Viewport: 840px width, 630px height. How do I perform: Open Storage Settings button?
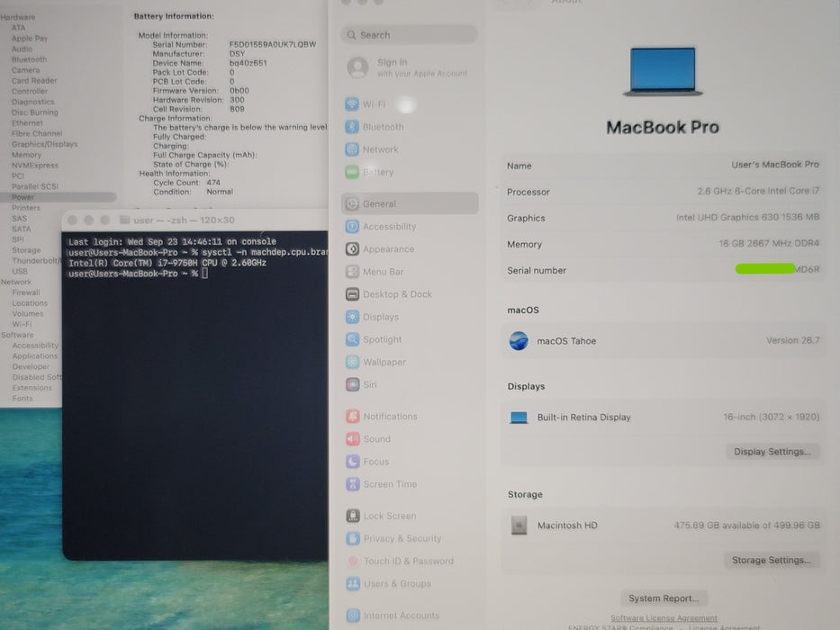click(772, 560)
